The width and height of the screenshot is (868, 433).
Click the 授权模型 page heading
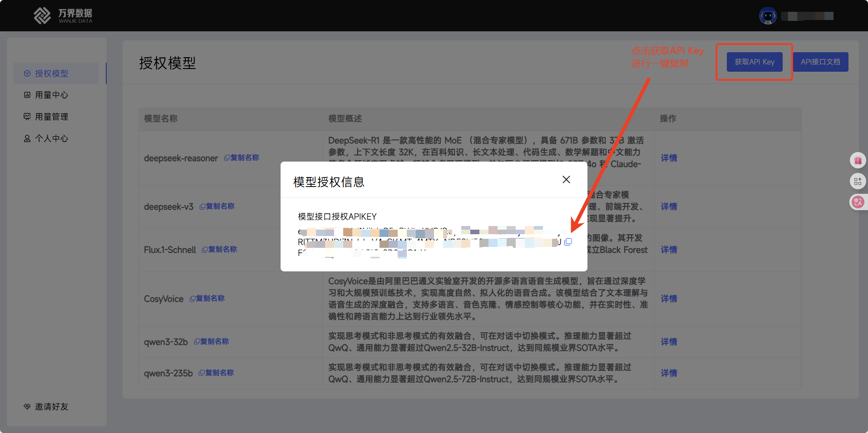click(x=167, y=63)
